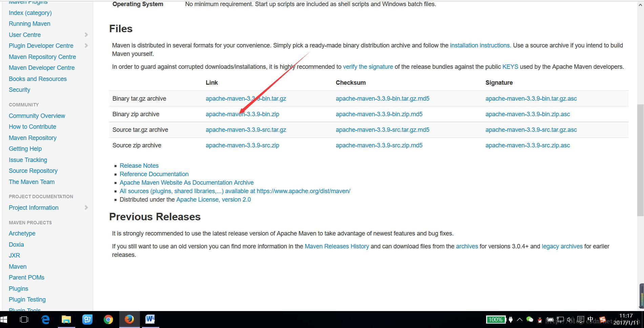The image size is (644, 328).
Task: Open Maven Repository Centre sidebar item
Action: click(x=42, y=57)
